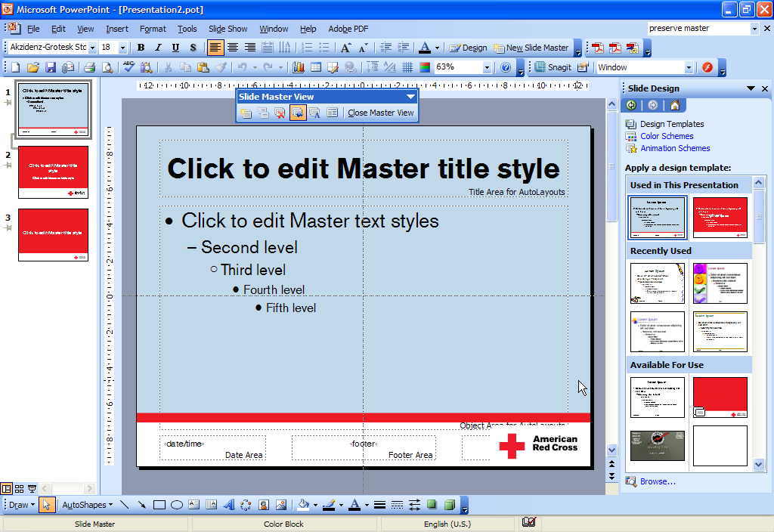Viewport: 774px width, 532px height.
Task: Select the Line drawing tool
Action: 125,504
